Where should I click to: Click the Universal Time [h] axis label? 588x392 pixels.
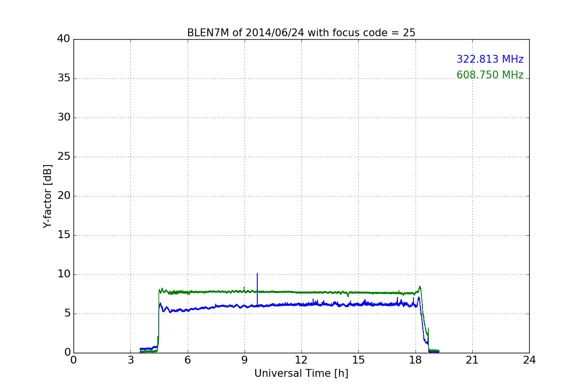pos(301,373)
